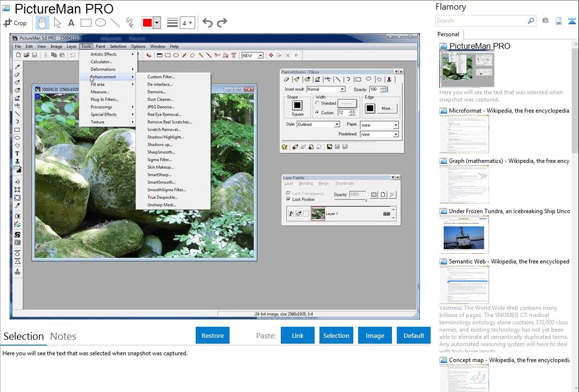579x392 pixels.
Task: Click the document icon next to camera
Action: 559,21
